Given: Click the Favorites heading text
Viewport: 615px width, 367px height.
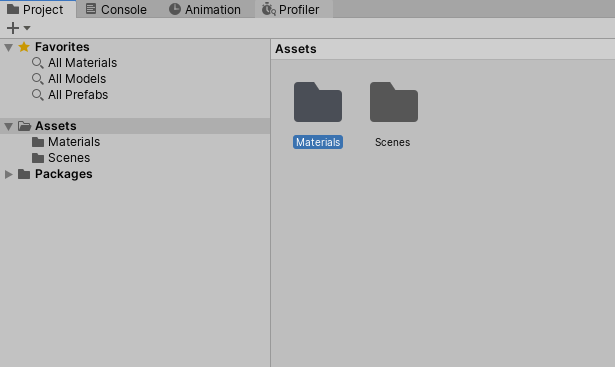Looking at the screenshot, I should pos(62,47).
